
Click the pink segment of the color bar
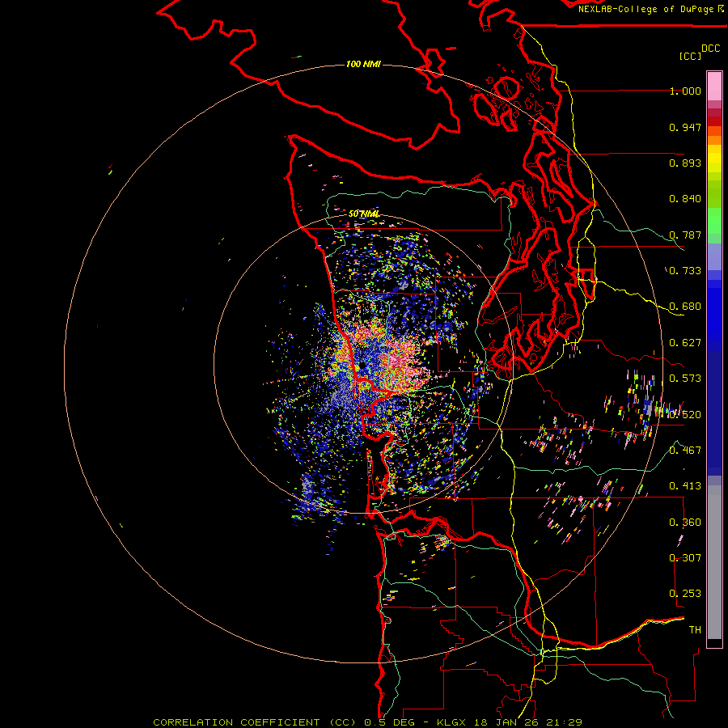tap(714, 87)
